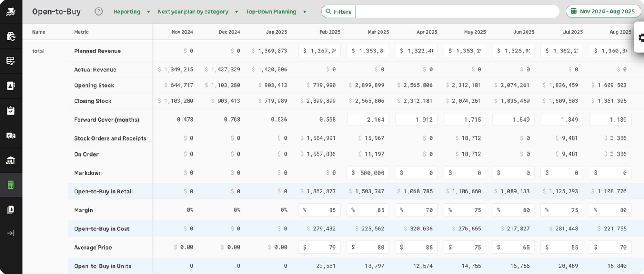Open the settings gear on the right edge
644x274 pixels.
[641, 38]
